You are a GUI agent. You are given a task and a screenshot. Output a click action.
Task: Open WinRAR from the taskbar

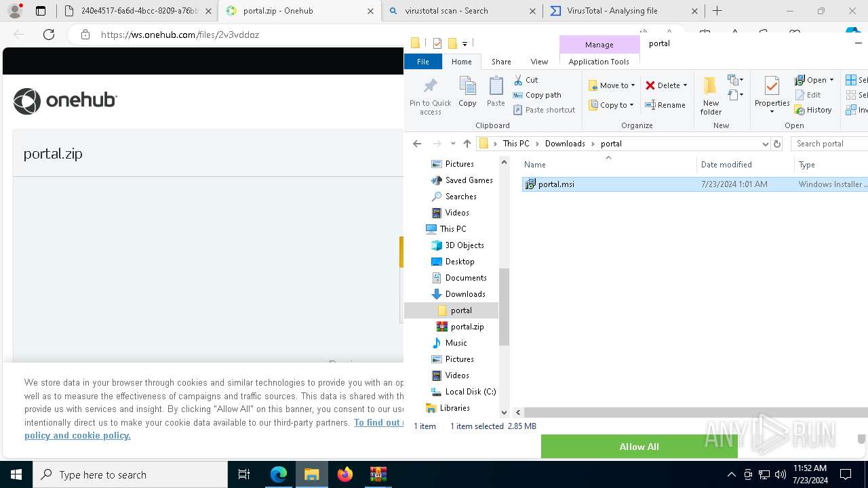tap(378, 474)
